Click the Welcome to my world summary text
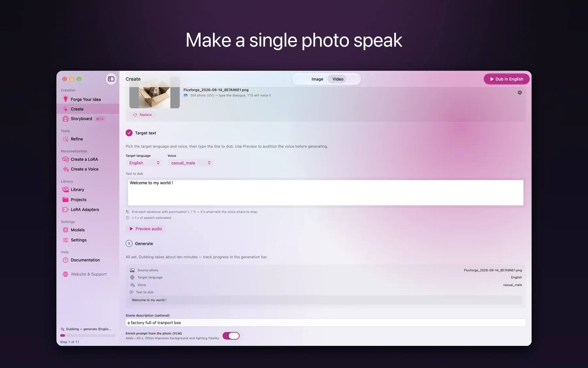 point(149,300)
